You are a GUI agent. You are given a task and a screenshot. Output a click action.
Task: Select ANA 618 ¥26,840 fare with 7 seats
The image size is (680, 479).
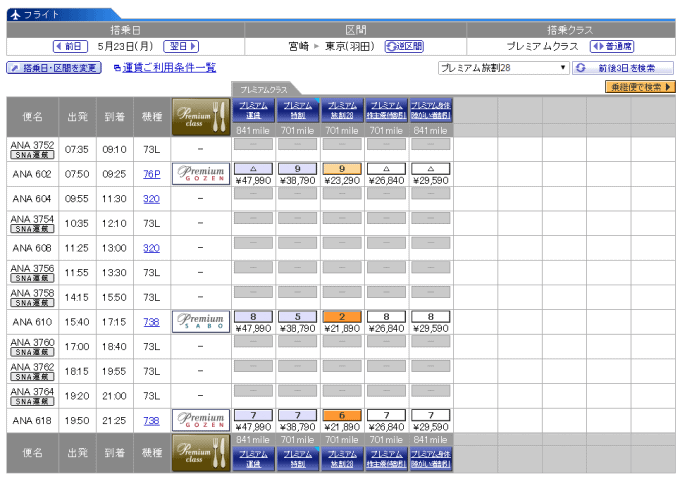(x=386, y=415)
